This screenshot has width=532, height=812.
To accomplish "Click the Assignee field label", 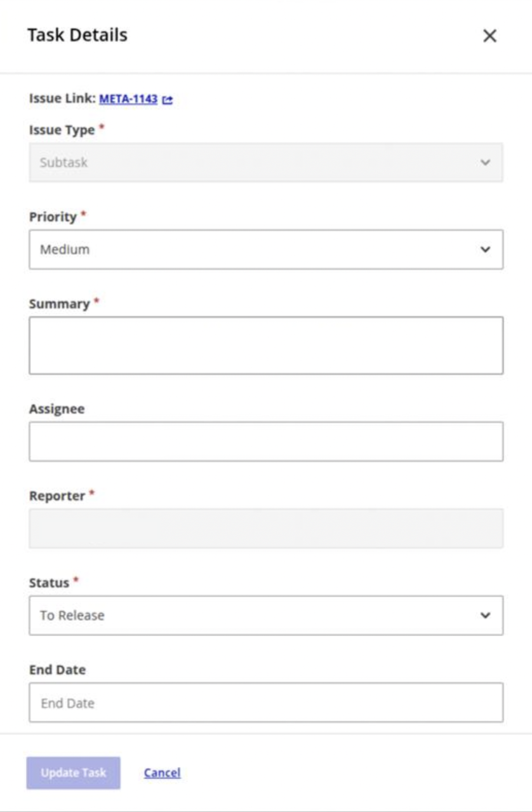I will pyautogui.click(x=57, y=409).
